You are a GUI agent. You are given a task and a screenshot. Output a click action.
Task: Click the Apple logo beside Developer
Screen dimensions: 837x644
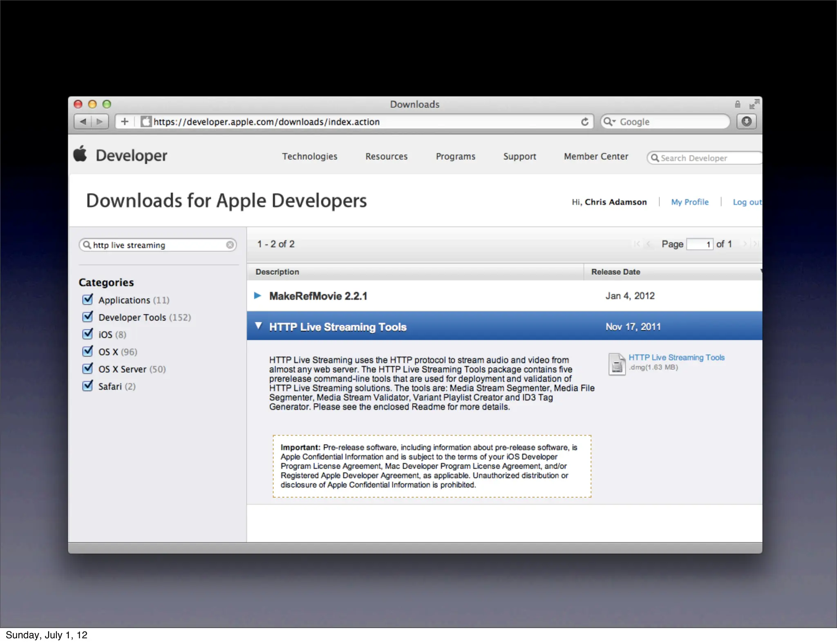click(x=80, y=154)
